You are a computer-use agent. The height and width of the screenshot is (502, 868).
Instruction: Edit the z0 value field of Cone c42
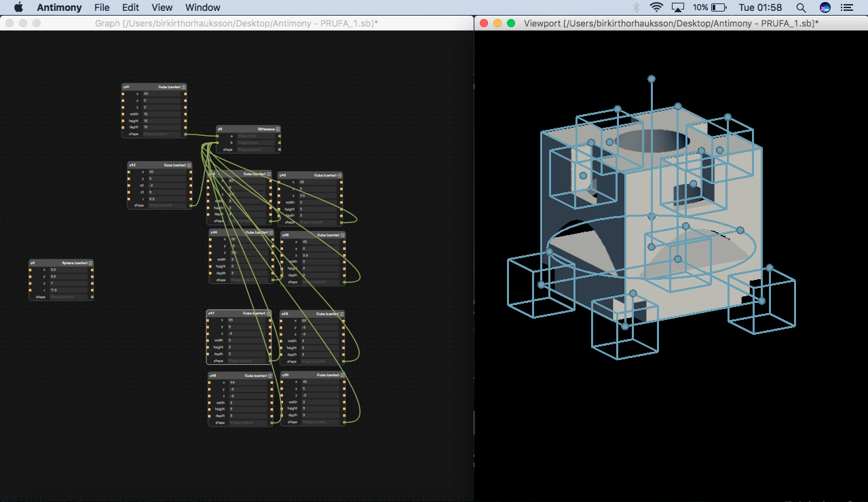[168, 185]
